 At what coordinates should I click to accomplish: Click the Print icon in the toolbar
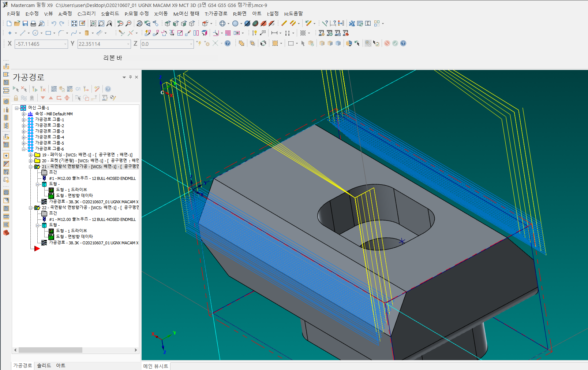[x=33, y=23]
